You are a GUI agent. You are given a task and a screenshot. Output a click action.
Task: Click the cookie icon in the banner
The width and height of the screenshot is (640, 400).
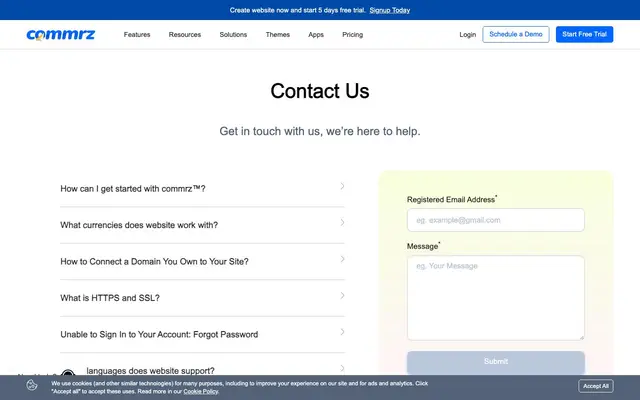pyautogui.click(x=32, y=385)
